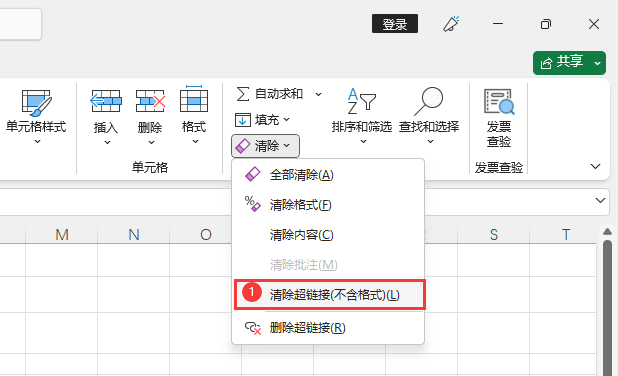Click the vertical scrollbar thumb
The width and height of the screenshot is (618, 376).
click(607, 307)
